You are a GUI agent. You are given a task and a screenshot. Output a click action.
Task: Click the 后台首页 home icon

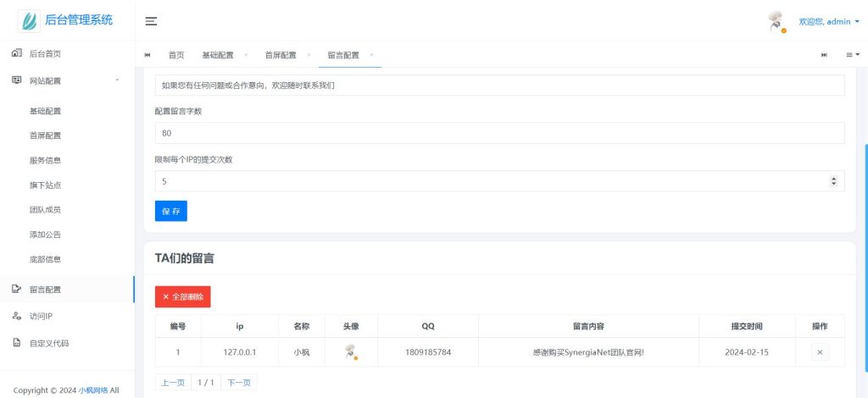pos(17,53)
